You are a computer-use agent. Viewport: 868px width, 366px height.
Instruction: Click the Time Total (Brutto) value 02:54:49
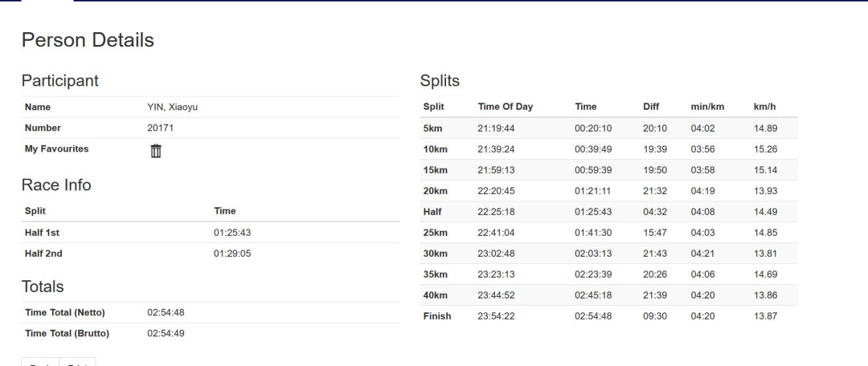click(x=166, y=333)
